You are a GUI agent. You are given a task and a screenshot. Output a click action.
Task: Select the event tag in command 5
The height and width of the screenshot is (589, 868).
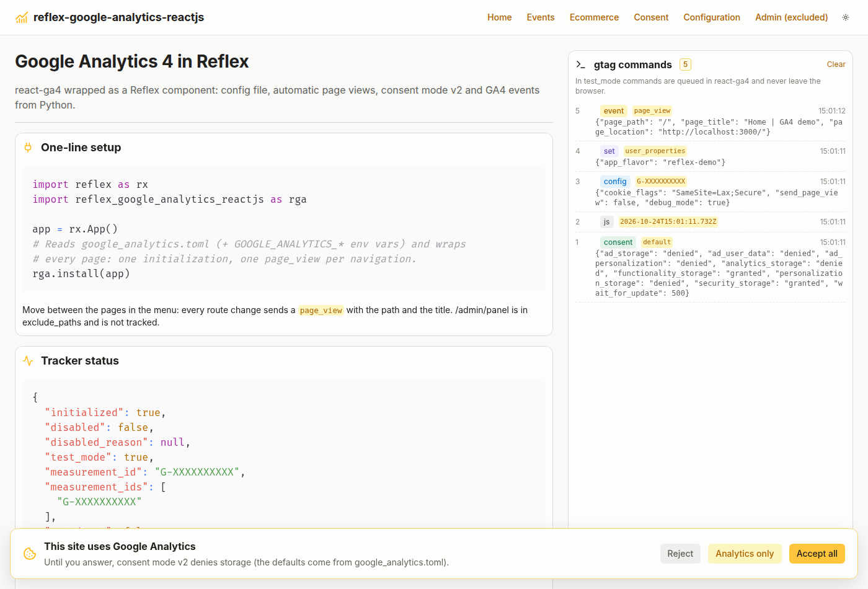coord(614,111)
